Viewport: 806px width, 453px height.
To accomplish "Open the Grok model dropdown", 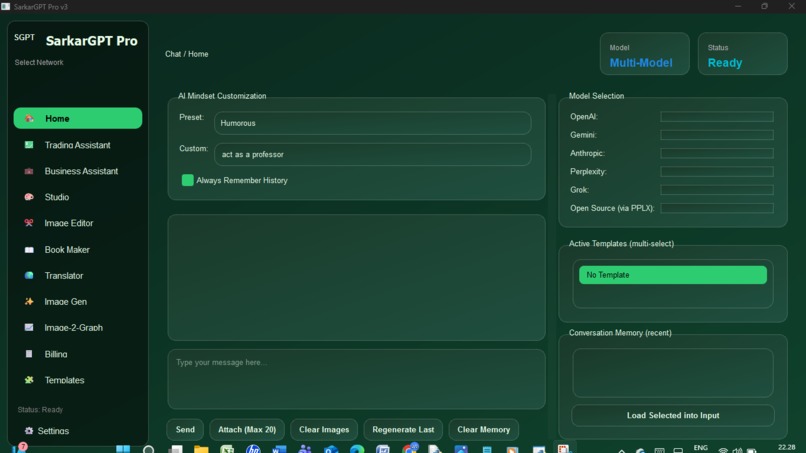I will pos(717,190).
